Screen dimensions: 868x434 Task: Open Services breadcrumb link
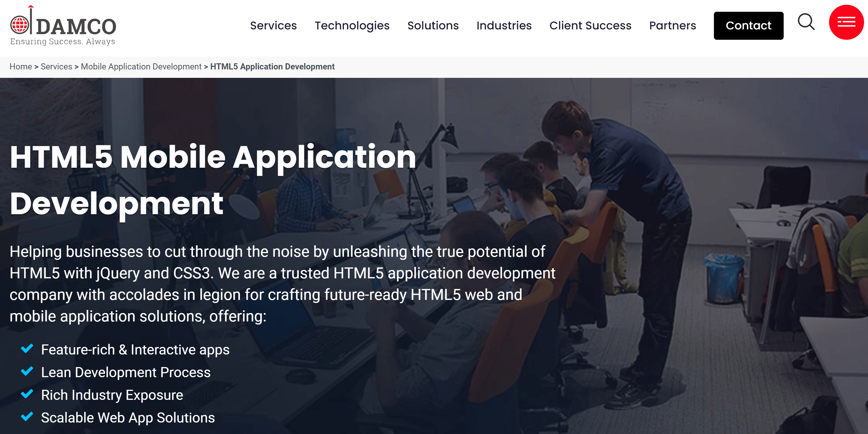point(56,67)
